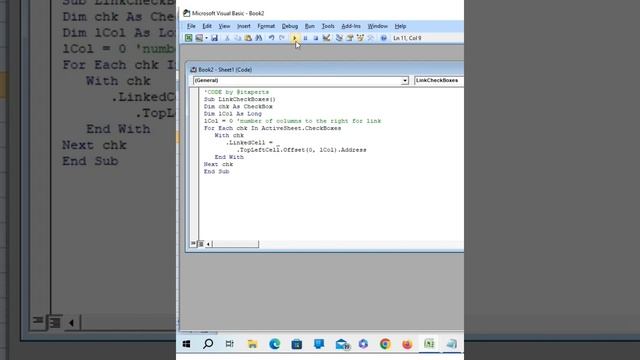Switch to the Excel taskbar icon

(x=429, y=344)
